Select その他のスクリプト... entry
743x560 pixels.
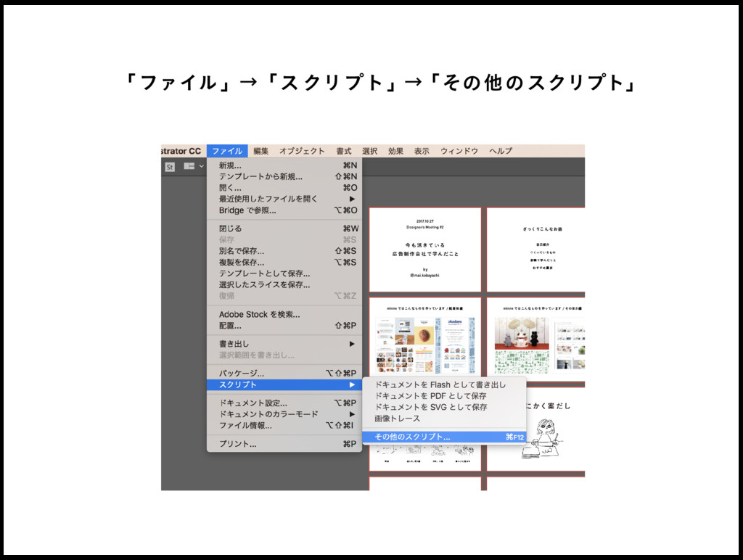444,437
